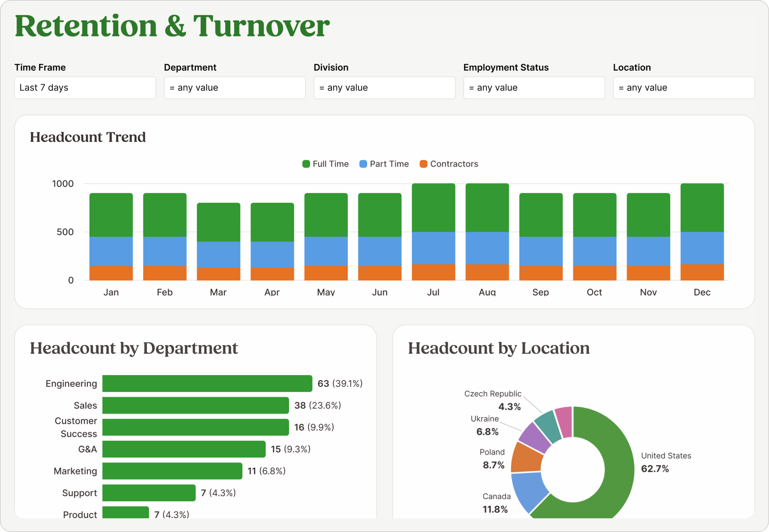Open the Location filter dropdown
Image resolution: width=769 pixels, height=532 pixels.
point(684,88)
